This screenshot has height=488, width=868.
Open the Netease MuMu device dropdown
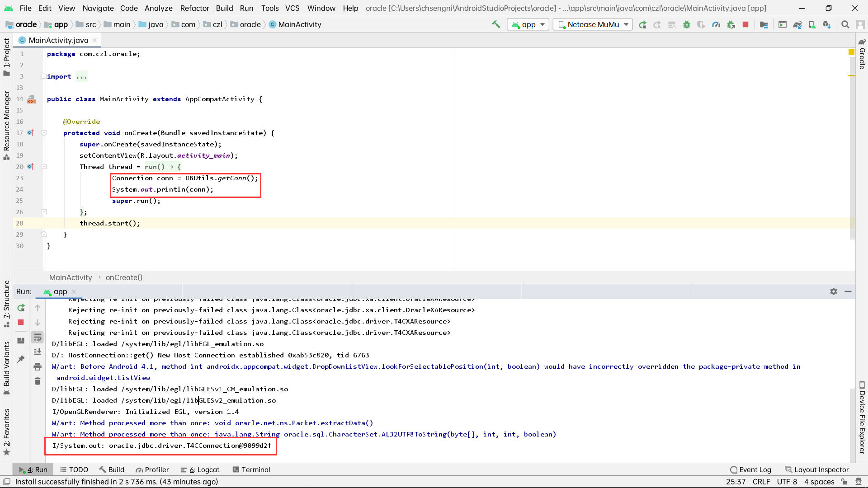593,24
